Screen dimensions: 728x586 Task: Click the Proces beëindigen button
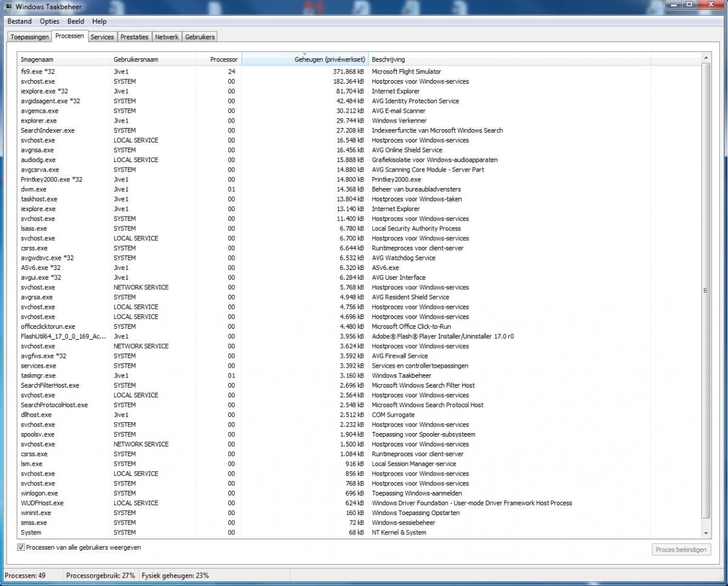[x=682, y=550]
